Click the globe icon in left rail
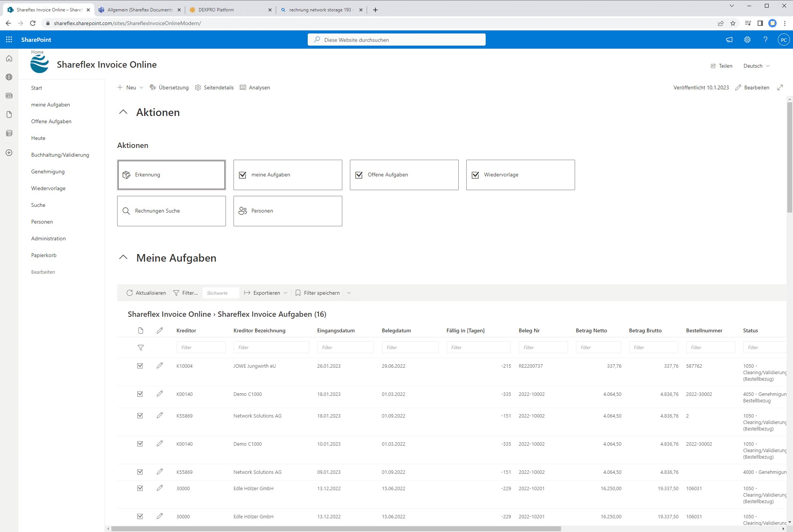The width and height of the screenshot is (793, 532). pyautogui.click(x=9, y=77)
